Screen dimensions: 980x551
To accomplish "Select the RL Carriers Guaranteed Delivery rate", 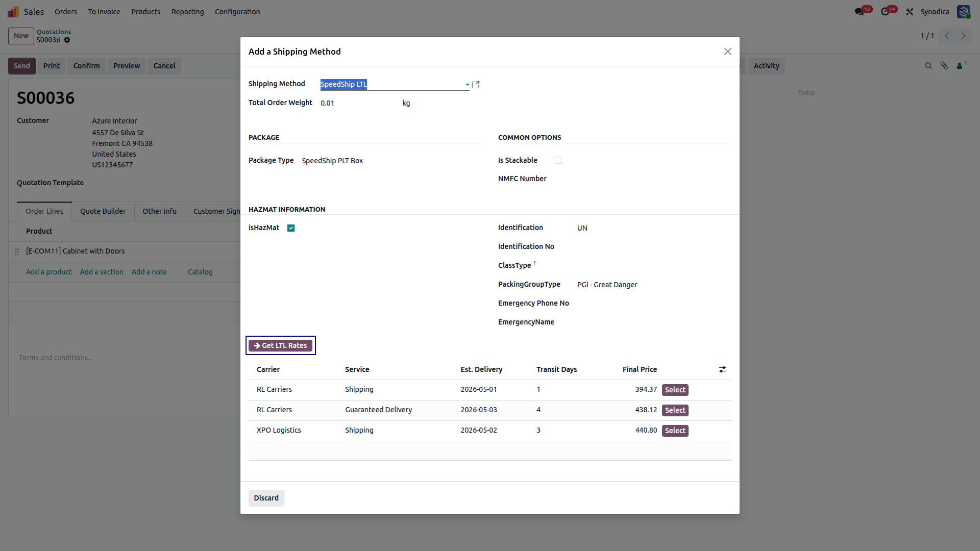I will click(675, 410).
